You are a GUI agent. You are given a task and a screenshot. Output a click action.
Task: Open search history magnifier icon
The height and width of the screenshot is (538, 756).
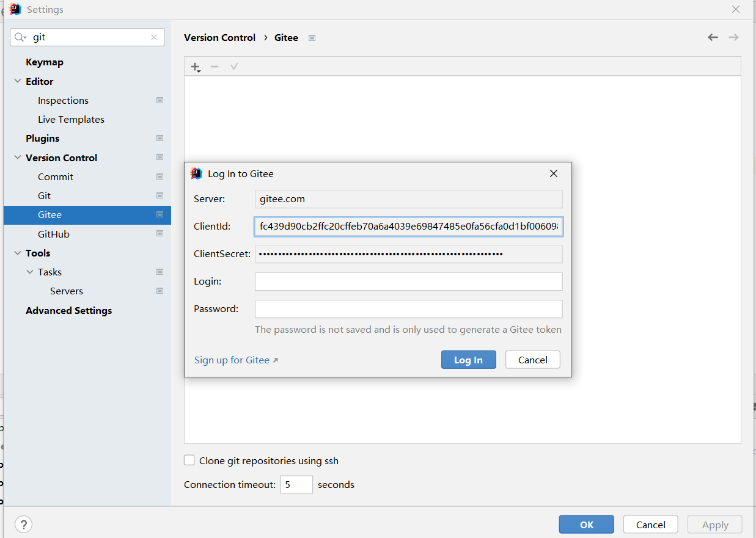click(20, 37)
